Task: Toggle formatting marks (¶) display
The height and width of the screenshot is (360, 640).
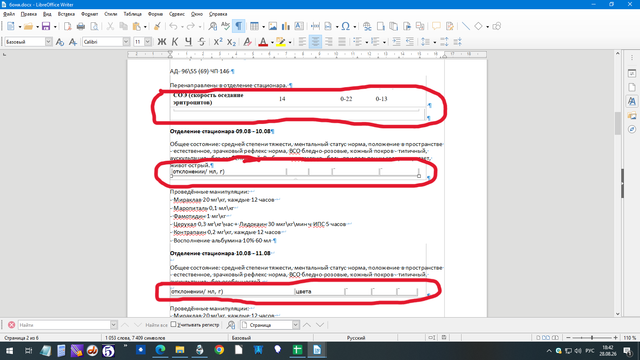Action: coord(238,27)
